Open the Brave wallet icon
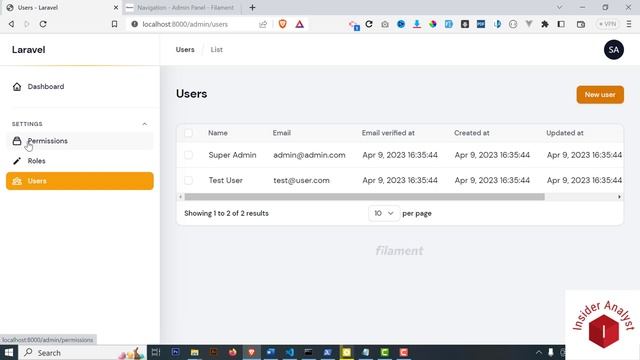Image resolution: width=640 pixels, height=360 pixels. [581, 24]
